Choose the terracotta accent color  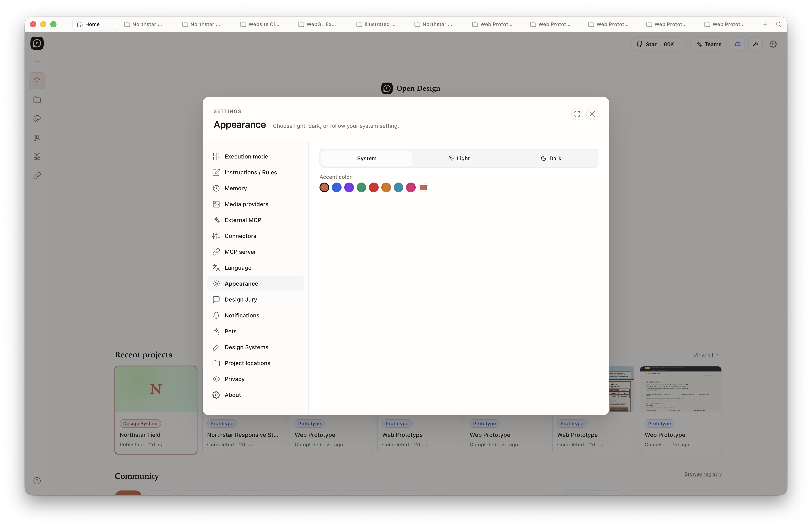pyautogui.click(x=324, y=187)
